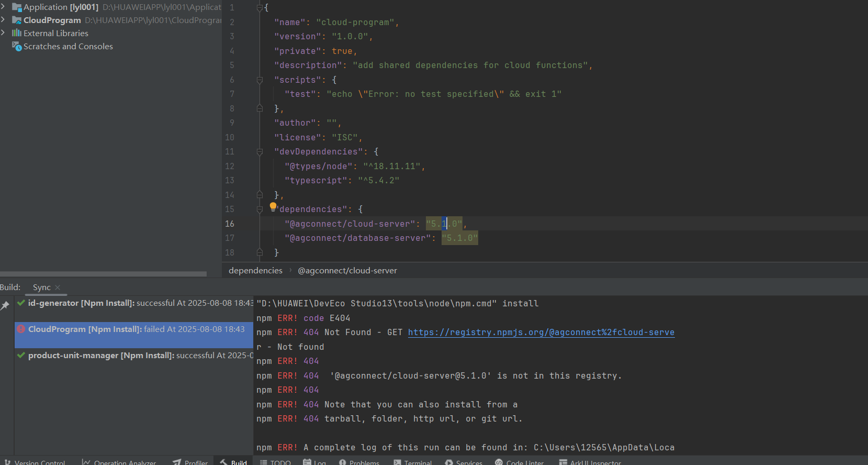
Task: Expand the CloudProgram project node
Action: pos(3,20)
